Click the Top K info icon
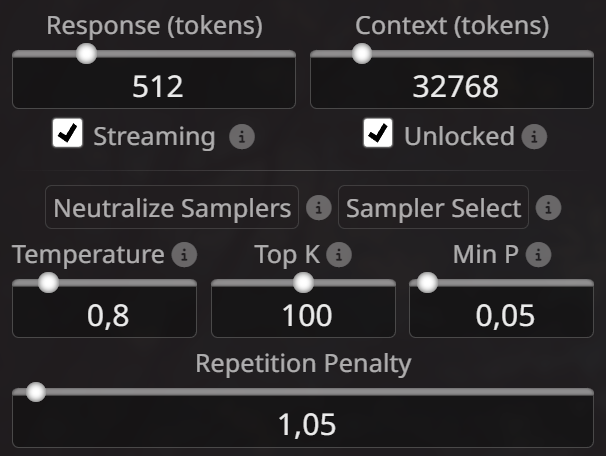 [339, 255]
